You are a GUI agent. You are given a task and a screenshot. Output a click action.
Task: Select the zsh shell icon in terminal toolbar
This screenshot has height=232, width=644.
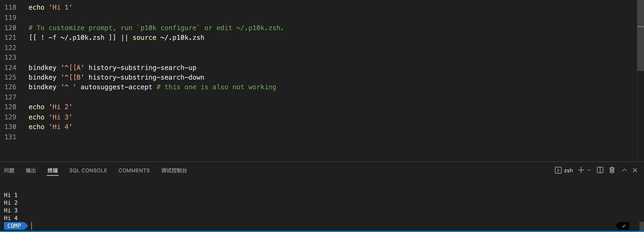(x=558, y=170)
